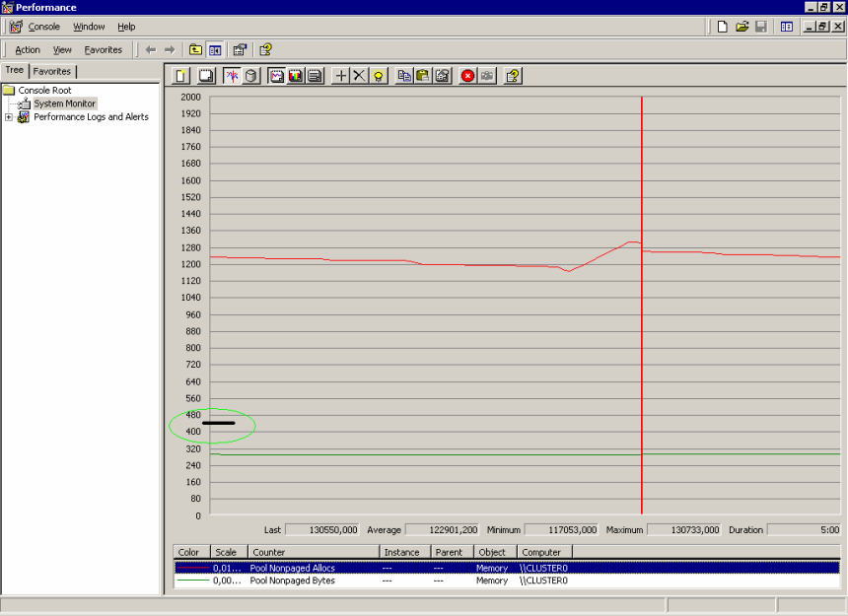
Task: Click the Clear Display icon
Action: 206,76
